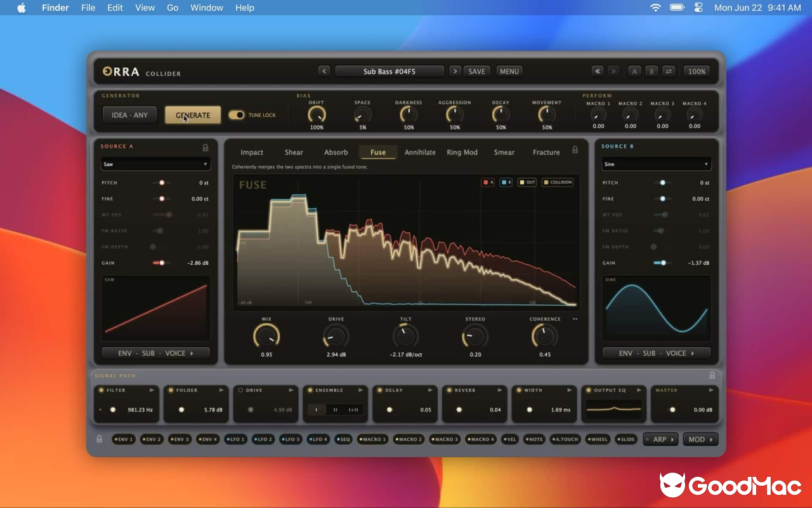Open the Reverb module arrow
The height and width of the screenshot is (508, 812).
(501, 390)
